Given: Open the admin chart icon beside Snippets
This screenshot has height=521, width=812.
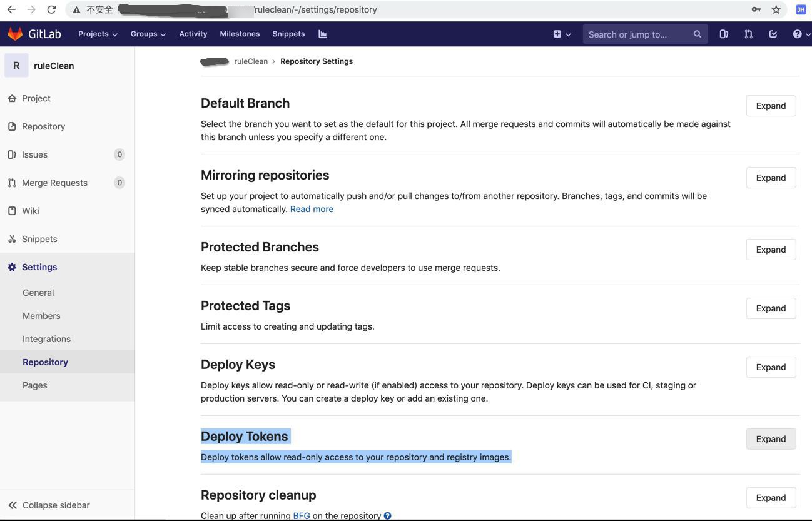Looking at the screenshot, I should (322, 34).
